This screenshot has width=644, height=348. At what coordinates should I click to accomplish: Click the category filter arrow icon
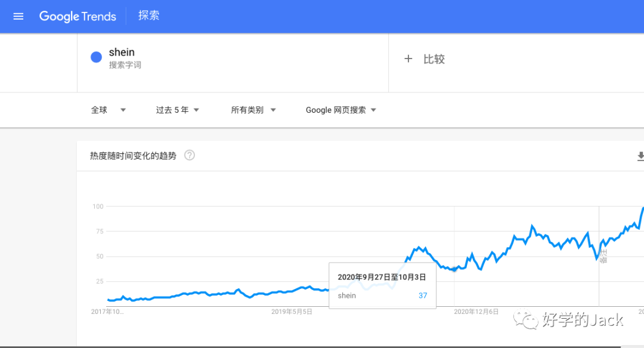pos(273,110)
